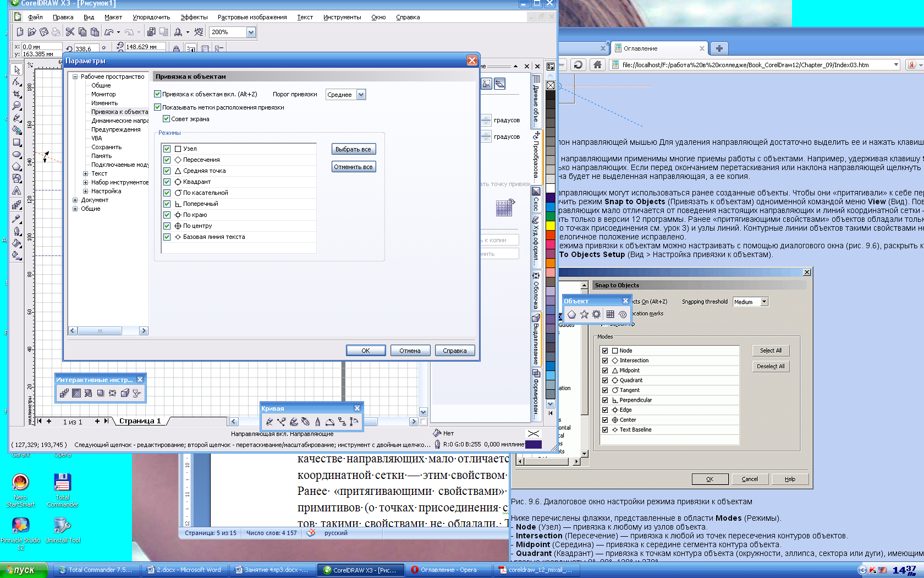Expand the 'Текст' tree node
Screen dimensions: 924x578
pos(85,173)
